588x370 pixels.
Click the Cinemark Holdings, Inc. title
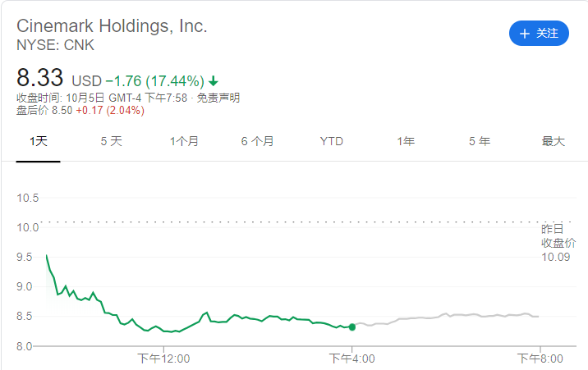[112, 25]
